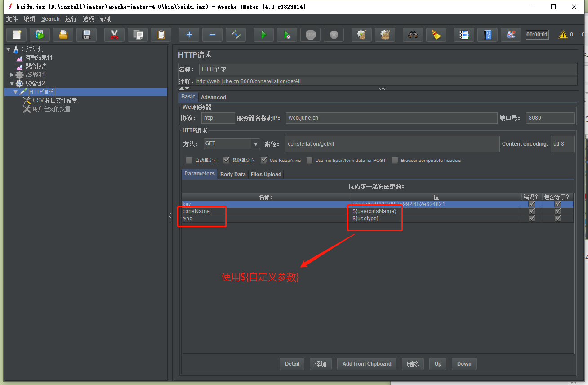This screenshot has width=588, height=385.
Task: Open the 帮助 menu
Action: (106, 19)
